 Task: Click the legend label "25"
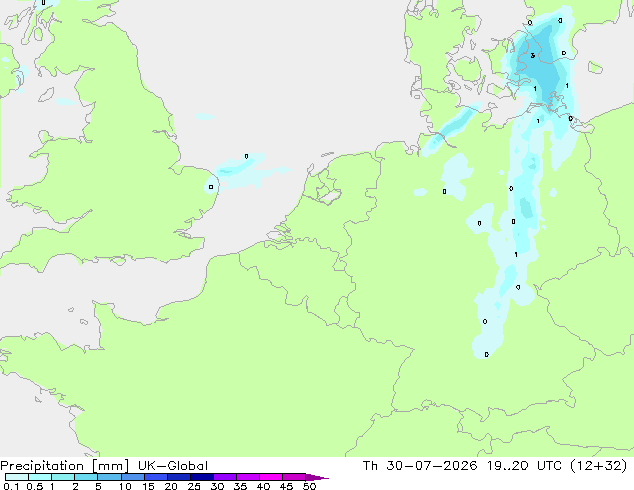[x=194, y=486]
